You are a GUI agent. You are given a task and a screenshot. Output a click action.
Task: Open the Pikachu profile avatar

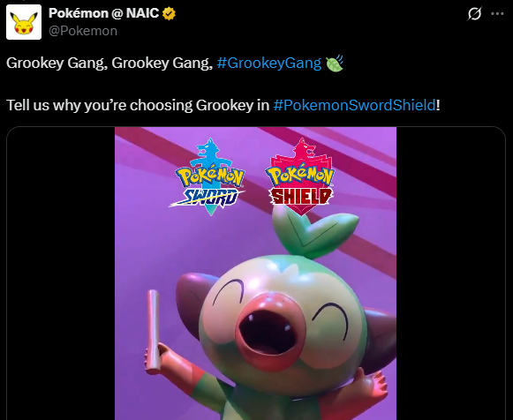24,22
